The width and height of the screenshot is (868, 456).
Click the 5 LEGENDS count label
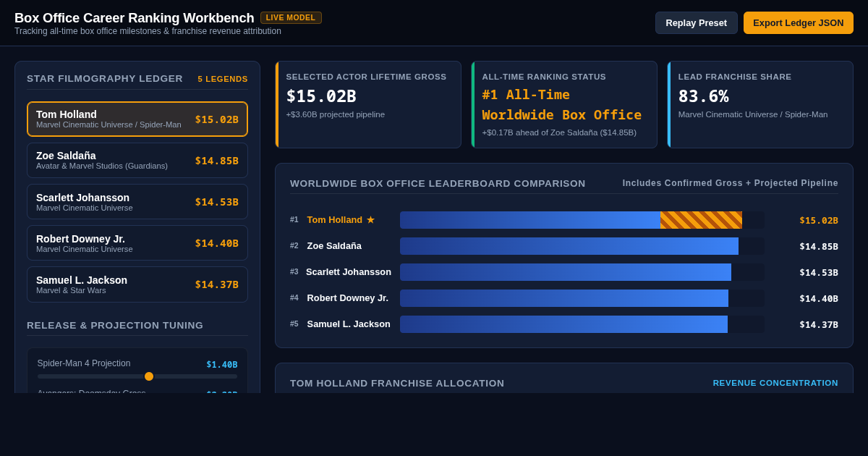click(223, 79)
